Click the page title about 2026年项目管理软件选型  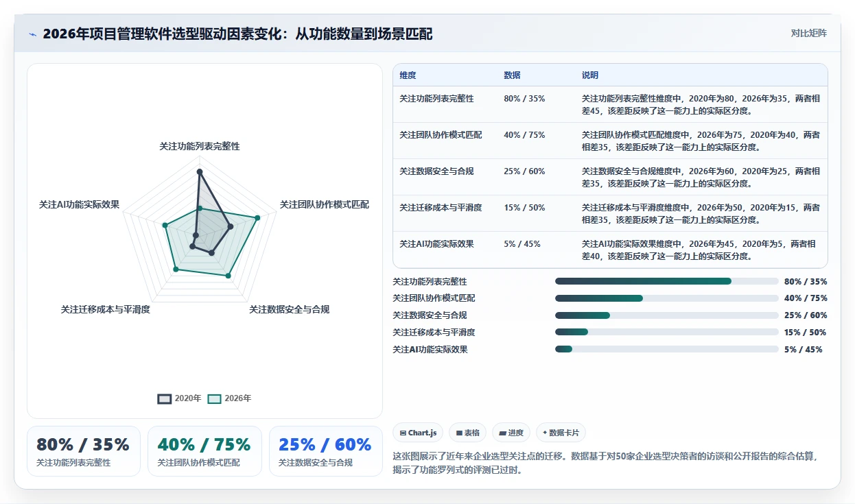[237, 34]
